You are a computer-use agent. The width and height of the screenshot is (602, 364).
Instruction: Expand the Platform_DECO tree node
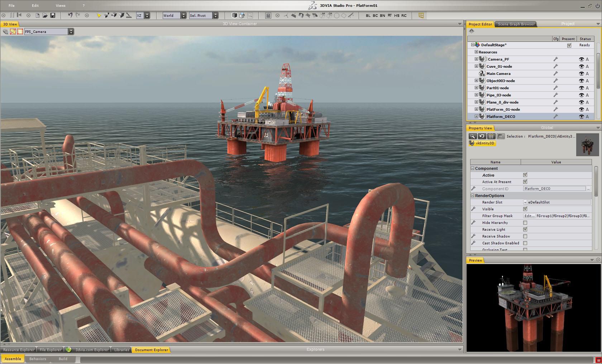476,116
